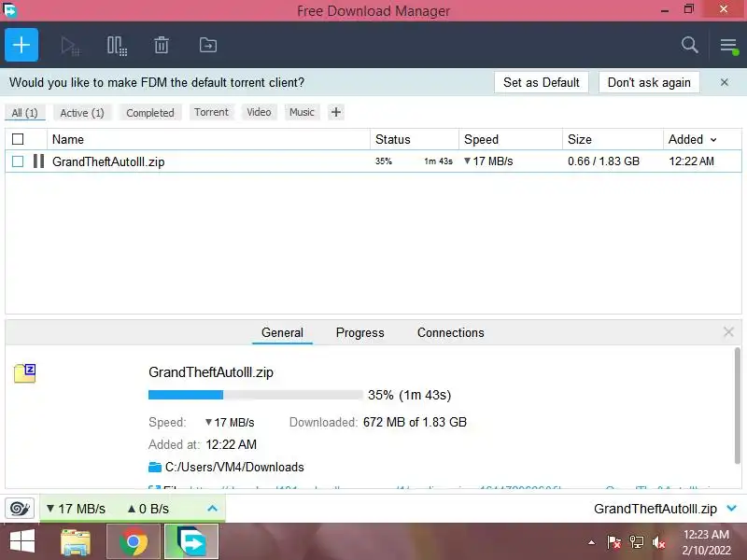Select the Torrent filter tab
Viewport: 747px width, 560px height.
tap(211, 112)
